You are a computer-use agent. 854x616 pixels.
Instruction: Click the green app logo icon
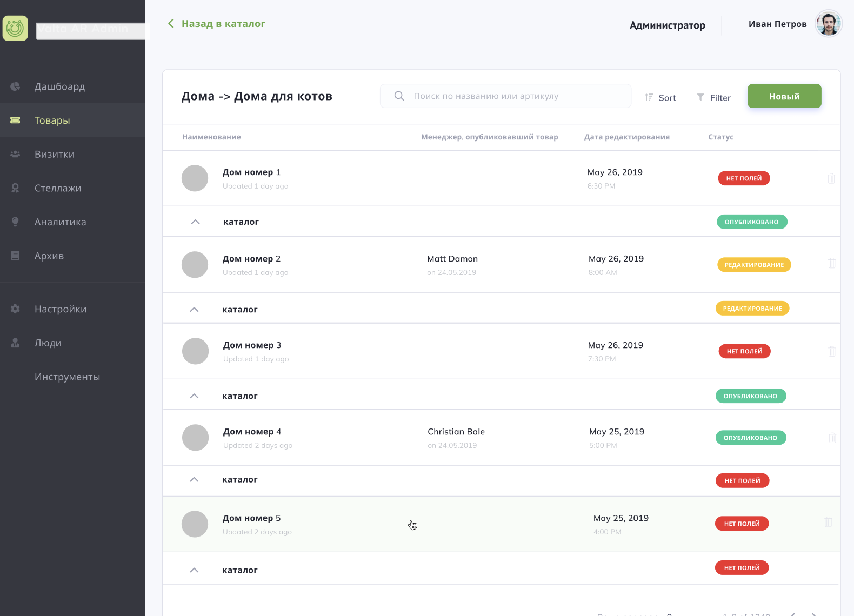[15, 28]
